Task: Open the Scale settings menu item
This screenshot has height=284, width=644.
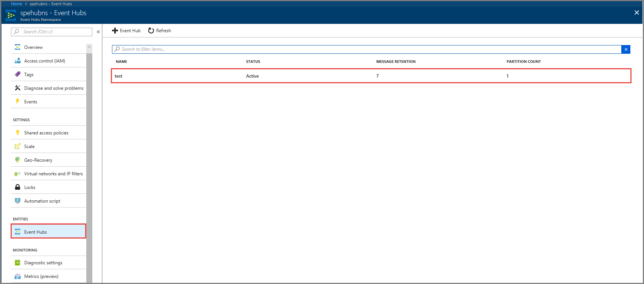Action: 30,147
